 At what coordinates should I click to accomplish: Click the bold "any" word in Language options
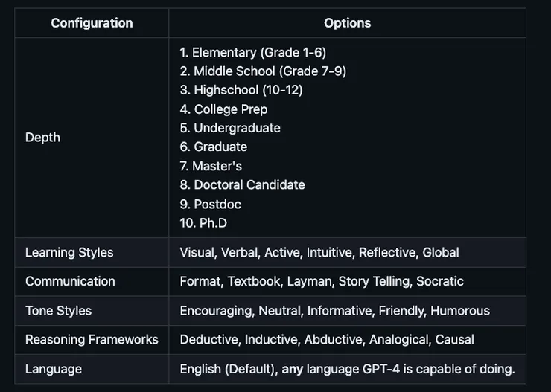click(292, 369)
